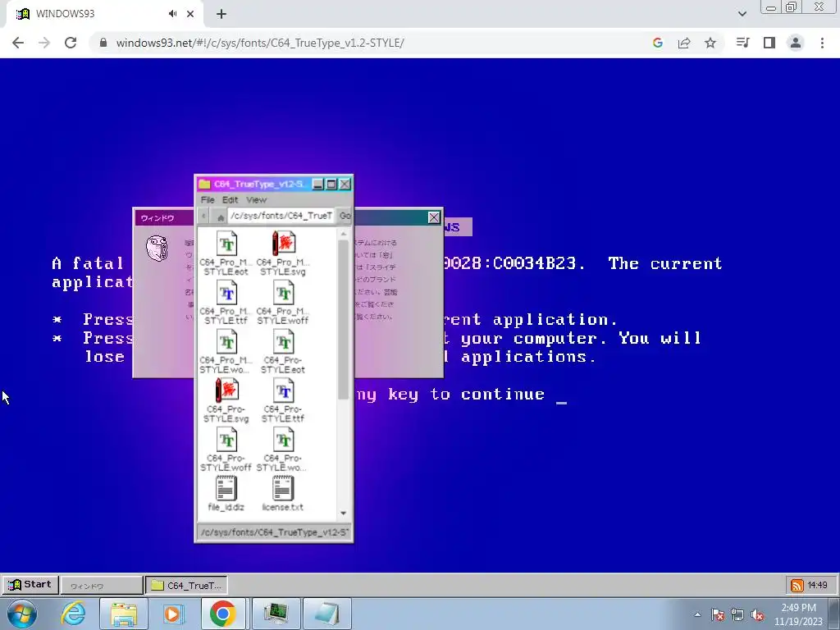This screenshot has width=840, height=630.
Task: Open the Windows 93 Start menu
Action: [x=30, y=584]
